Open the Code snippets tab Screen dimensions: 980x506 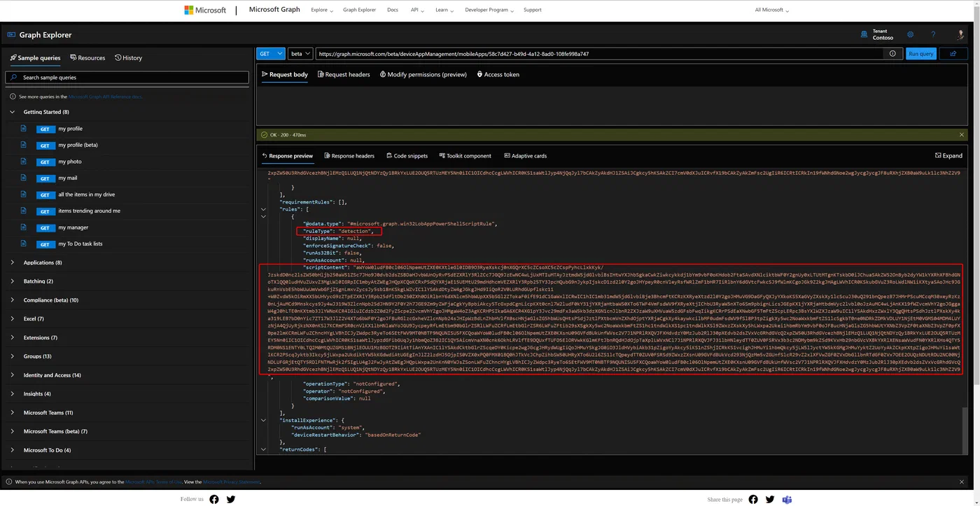(406, 155)
